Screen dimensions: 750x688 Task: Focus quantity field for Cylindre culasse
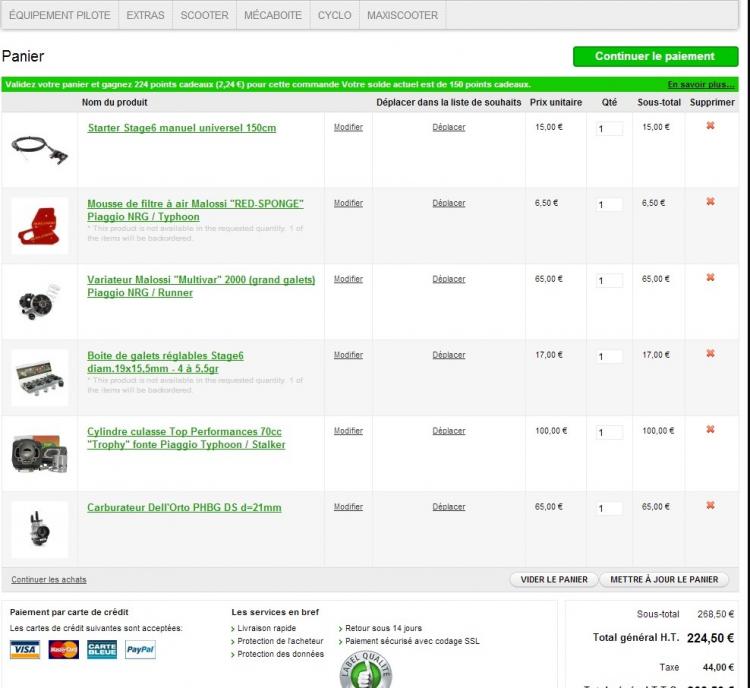[609, 433]
